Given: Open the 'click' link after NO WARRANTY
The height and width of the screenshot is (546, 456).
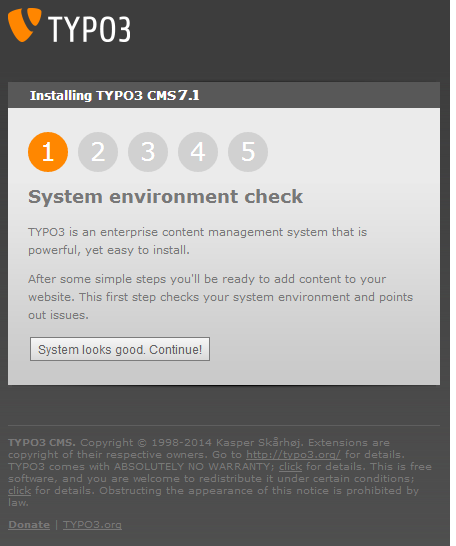Looking at the screenshot, I should click(x=290, y=467).
